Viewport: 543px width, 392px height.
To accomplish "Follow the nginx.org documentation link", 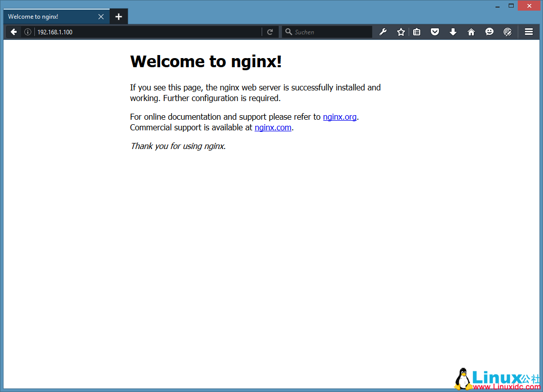I will tap(339, 117).
